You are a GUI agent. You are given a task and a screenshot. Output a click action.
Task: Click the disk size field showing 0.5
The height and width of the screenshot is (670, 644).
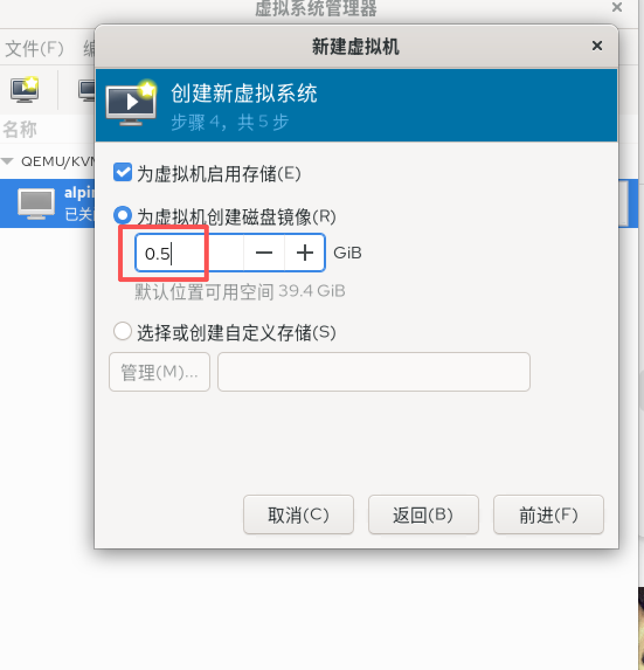pyautogui.click(x=189, y=253)
